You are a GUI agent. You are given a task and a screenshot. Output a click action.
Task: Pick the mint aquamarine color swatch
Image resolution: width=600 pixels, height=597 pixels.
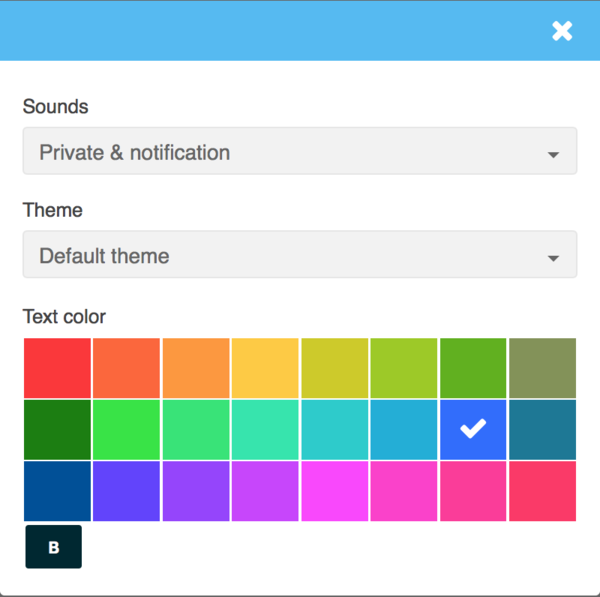[265, 430]
